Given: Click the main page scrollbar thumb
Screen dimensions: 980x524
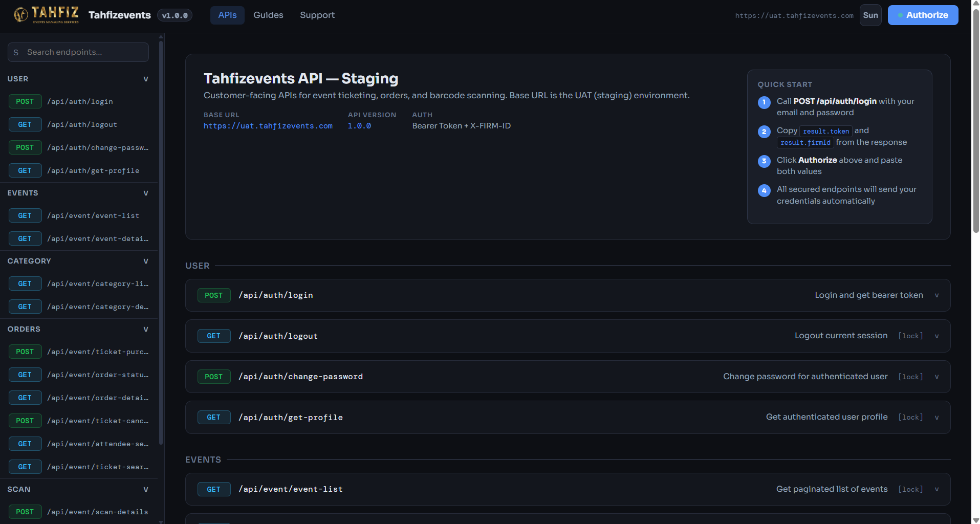Looking at the screenshot, I should [x=976, y=120].
